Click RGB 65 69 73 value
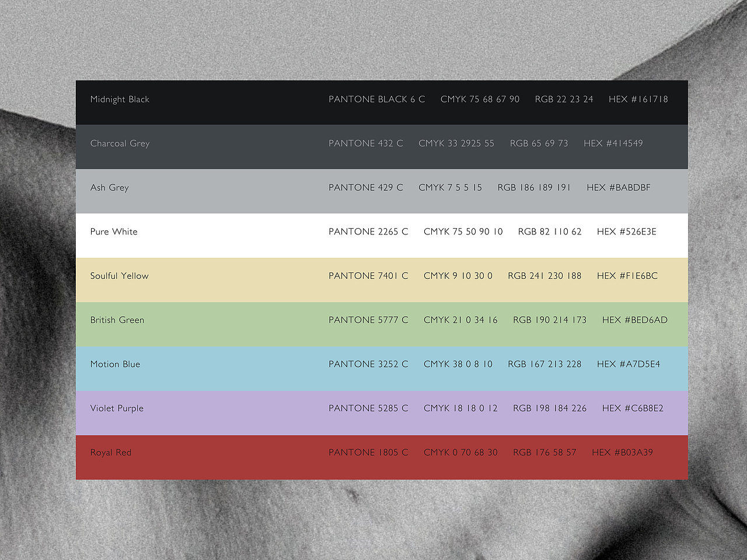Image resolution: width=747 pixels, height=560 pixels. tap(539, 143)
